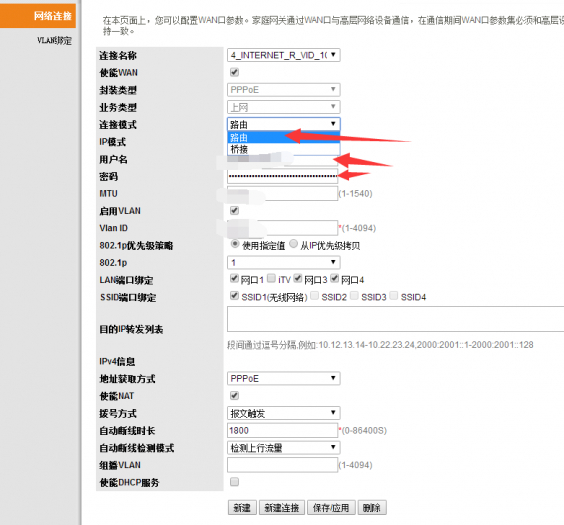Expand the 连接名称 dropdown
564x525 pixels.
pyautogui.click(x=283, y=55)
